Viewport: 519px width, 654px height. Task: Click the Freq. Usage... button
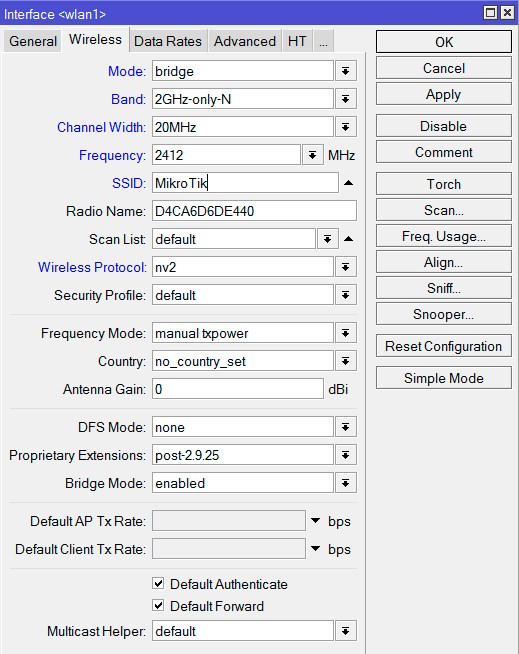(443, 236)
